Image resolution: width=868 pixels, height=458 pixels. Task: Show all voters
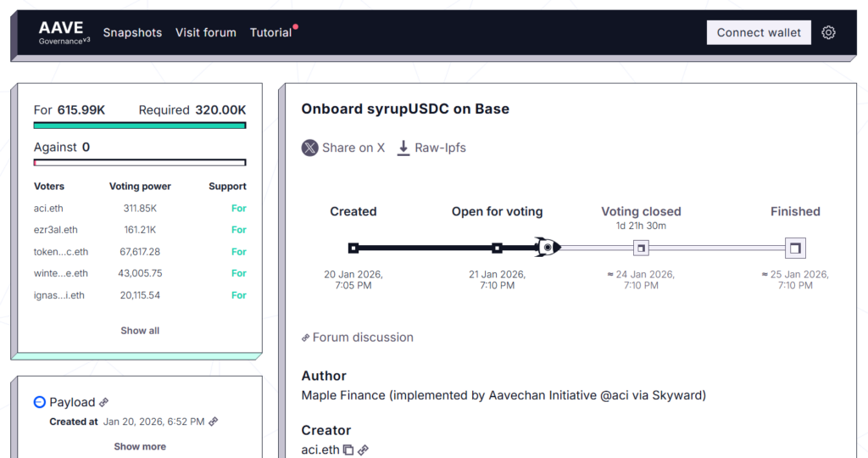140,331
